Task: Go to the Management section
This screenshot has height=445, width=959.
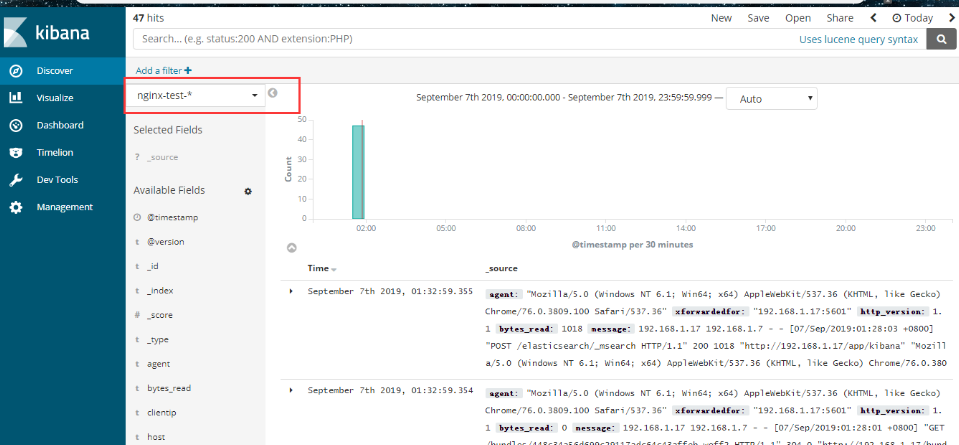Action: [x=64, y=207]
